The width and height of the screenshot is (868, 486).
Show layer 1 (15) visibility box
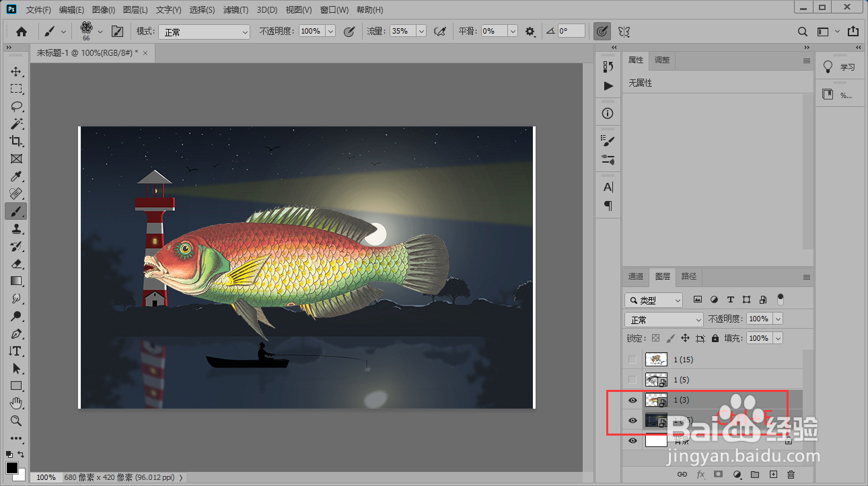632,360
